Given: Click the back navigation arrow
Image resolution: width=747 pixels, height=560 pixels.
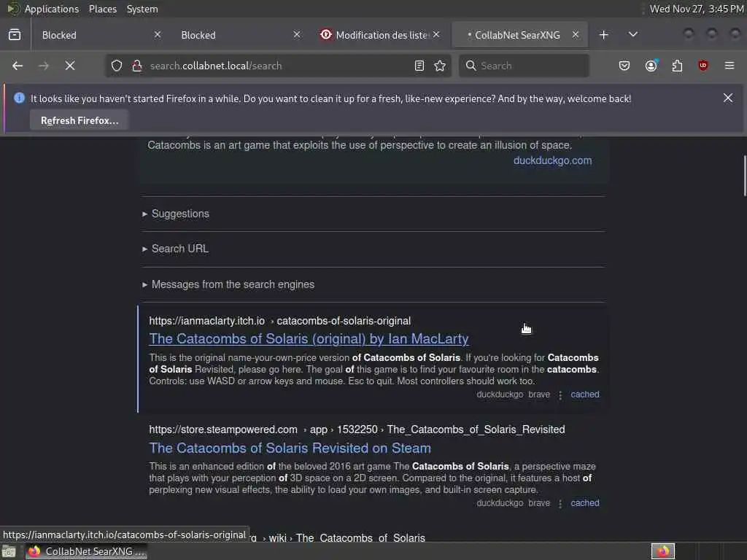Looking at the screenshot, I should coord(18,66).
